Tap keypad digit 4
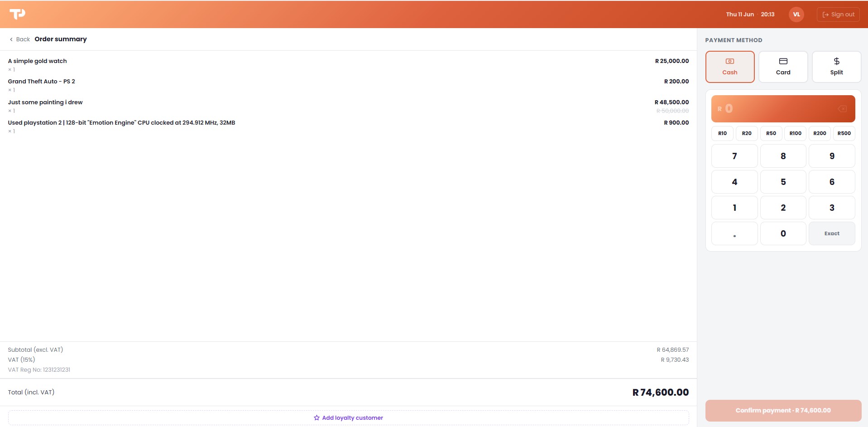Screen dimensions: 868x427 [x=734, y=182]
